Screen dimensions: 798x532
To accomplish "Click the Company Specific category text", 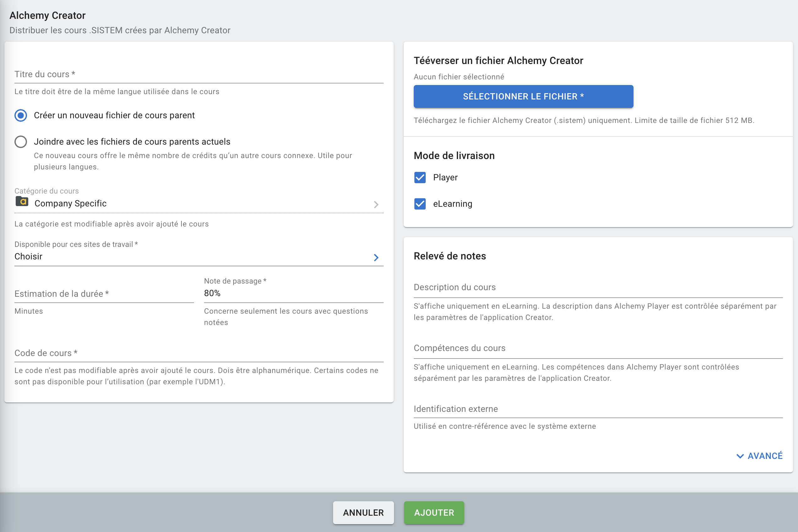I will point(71,204).
